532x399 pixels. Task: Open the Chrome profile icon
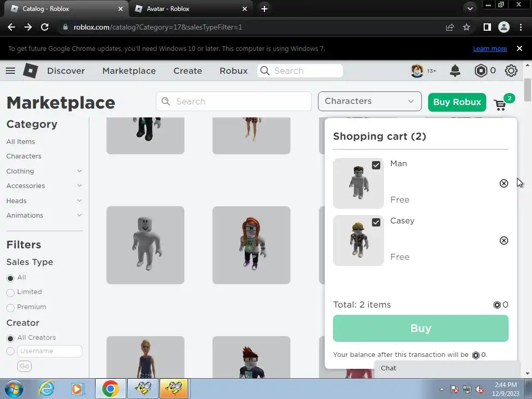[x=504, y=27]
